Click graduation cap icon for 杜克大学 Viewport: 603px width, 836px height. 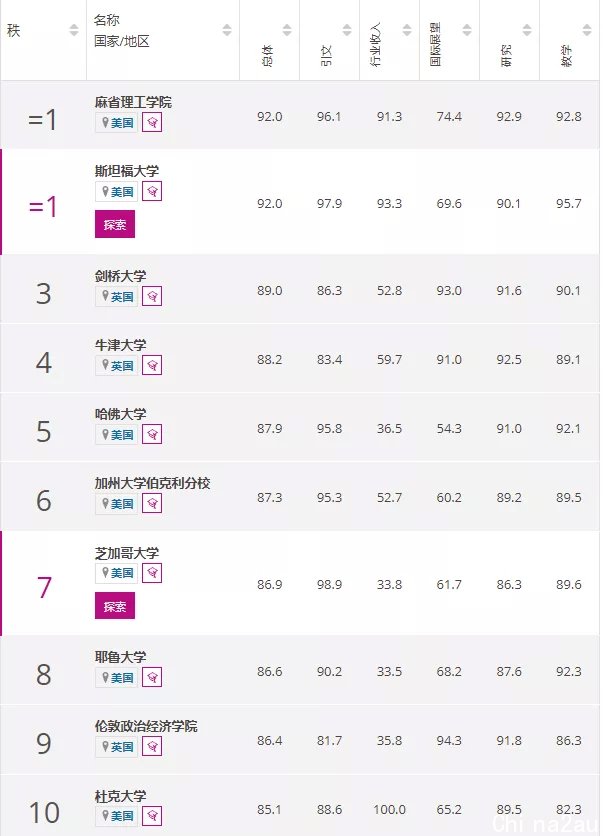click(x=152, y=816)
